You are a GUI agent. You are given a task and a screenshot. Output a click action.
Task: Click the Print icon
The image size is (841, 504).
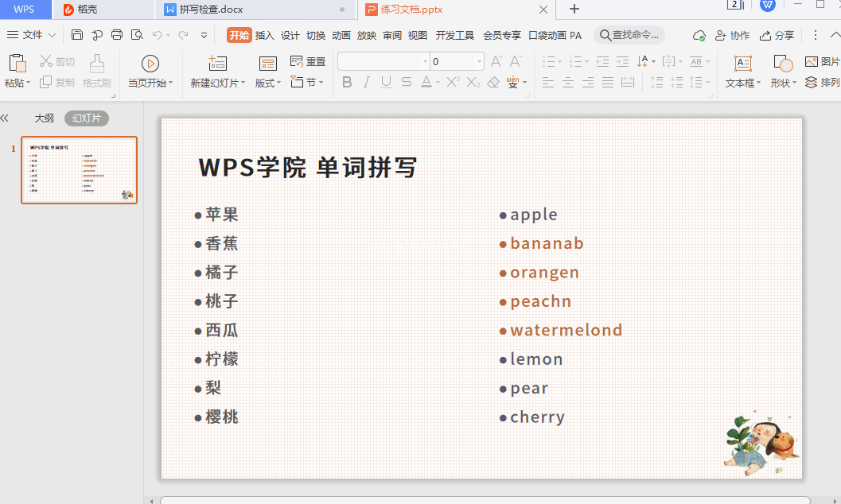pos(117,35)
